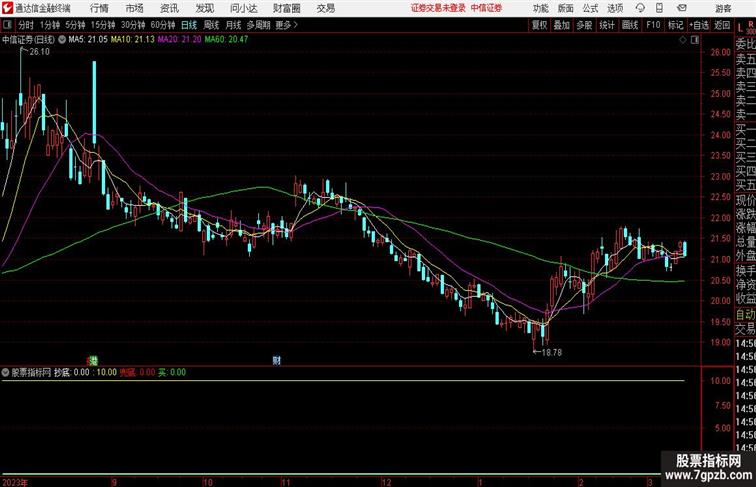
Task: Open the 功能 menu
Action: click(x=541, y=8)
